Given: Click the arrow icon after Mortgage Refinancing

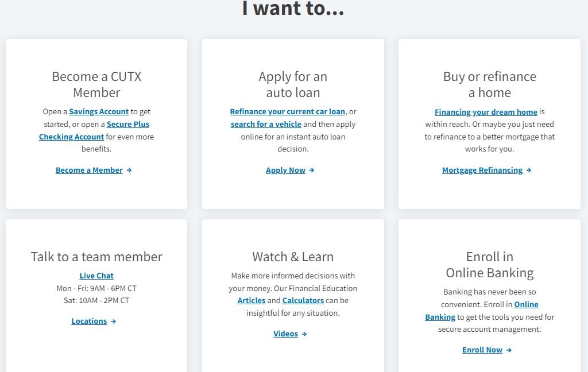Looking at the screenshot, I should [529, 170].
